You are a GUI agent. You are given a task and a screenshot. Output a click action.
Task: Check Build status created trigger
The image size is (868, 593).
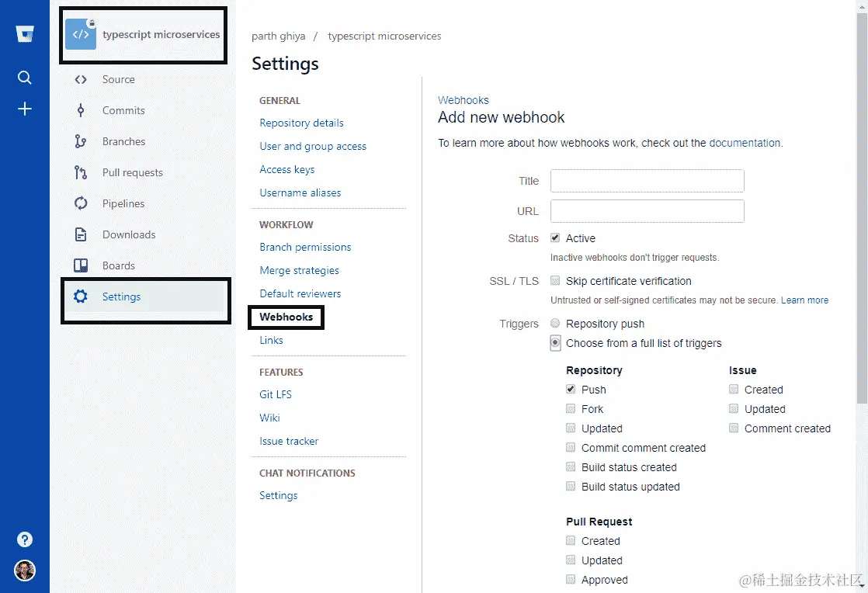(x=570, y=466)
